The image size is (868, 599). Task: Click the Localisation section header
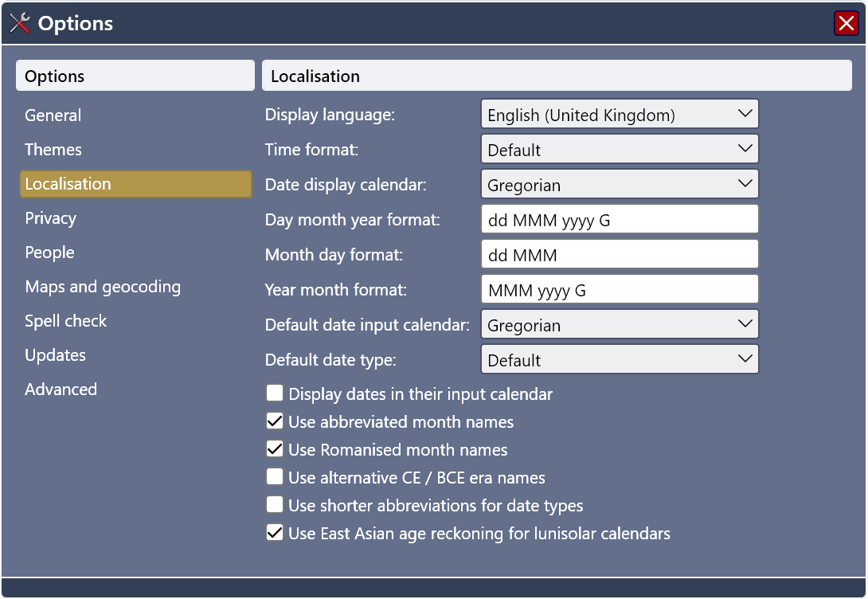coord(557,76)
